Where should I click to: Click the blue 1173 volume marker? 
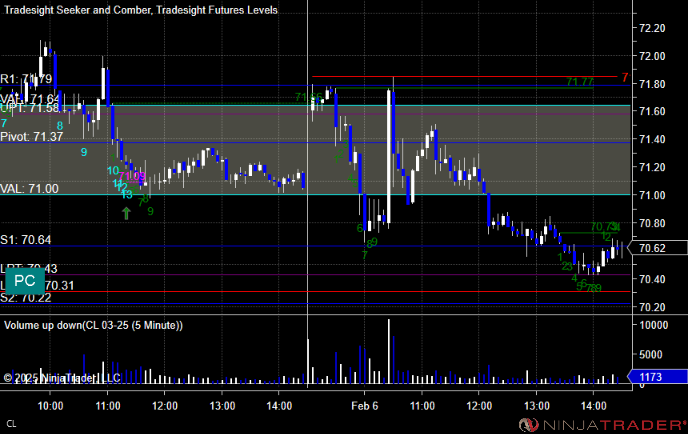pyautogui.click(x=657, y=377)
